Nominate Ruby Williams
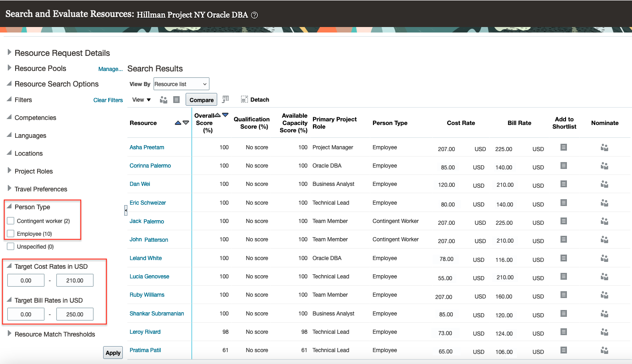The height and width of the screenshot is (364, 632). [605, 295]
